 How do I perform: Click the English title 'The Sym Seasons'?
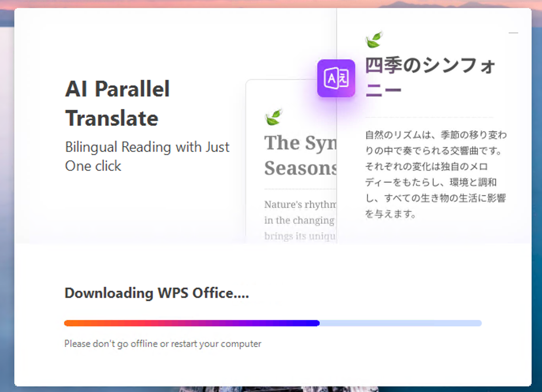coord(300,155)
